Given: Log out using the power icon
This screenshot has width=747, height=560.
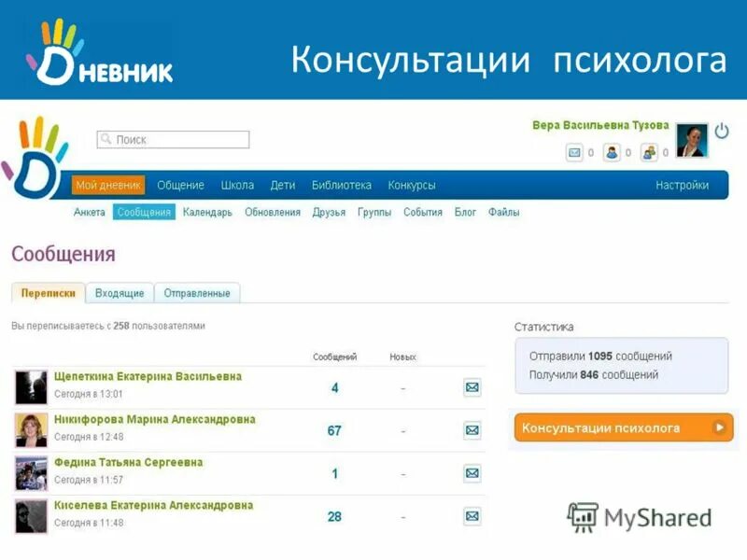Looking at the screenshot, I should [720, 131].
